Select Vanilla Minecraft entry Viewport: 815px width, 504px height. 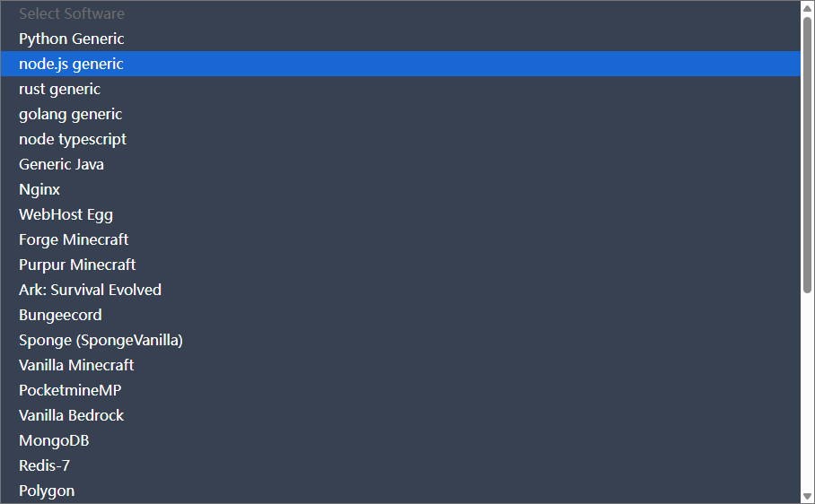point(76,365)
